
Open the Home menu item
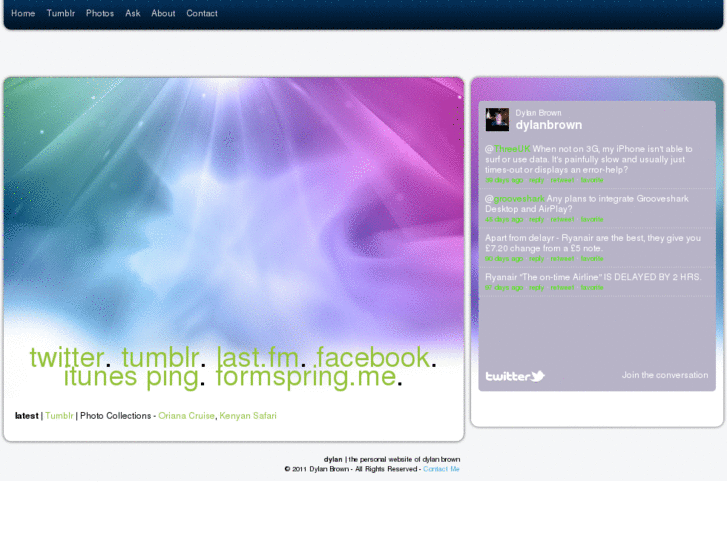(x=23, y=13)
